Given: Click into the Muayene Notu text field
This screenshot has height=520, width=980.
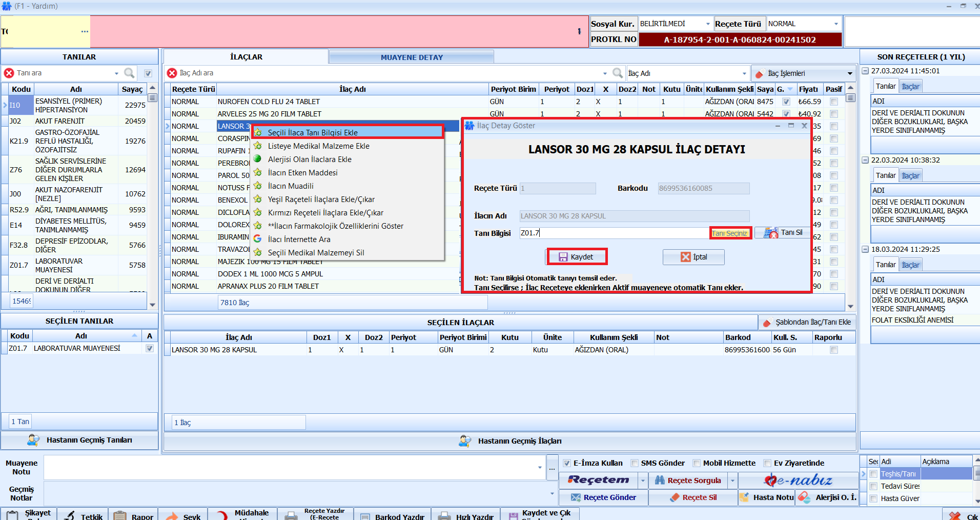Looking at the screenshot, I should tap(294, 467).
